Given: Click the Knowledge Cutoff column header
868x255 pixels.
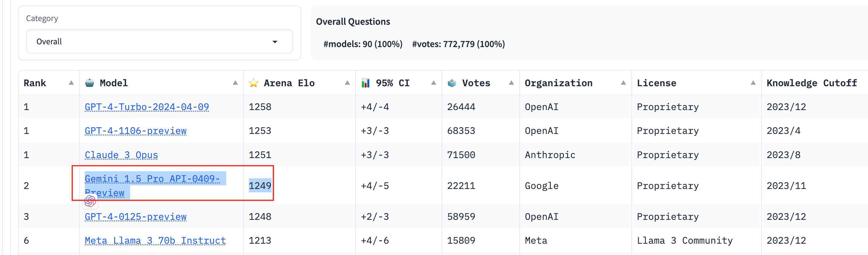Looking at the screenshot, I should coord(812,83).
